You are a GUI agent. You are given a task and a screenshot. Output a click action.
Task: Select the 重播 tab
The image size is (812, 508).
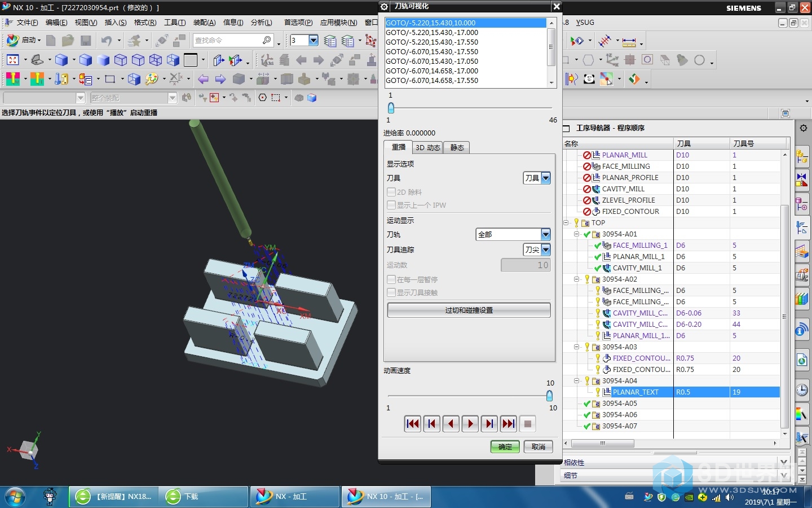click(399, 147)
